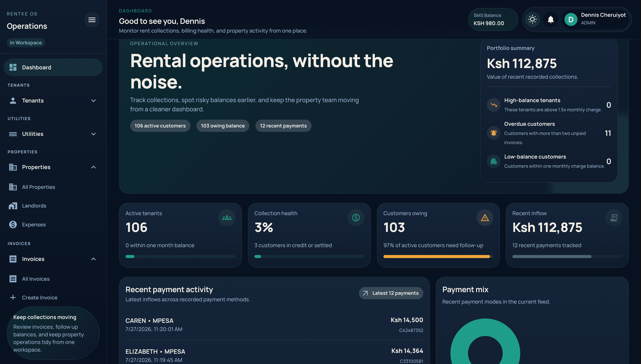
Task: Click the Overdue customers count 11
Action: pos(608,133)
